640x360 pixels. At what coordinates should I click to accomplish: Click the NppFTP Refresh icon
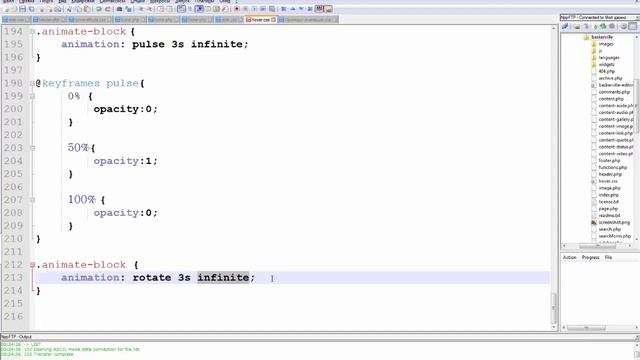coord(603,26)
